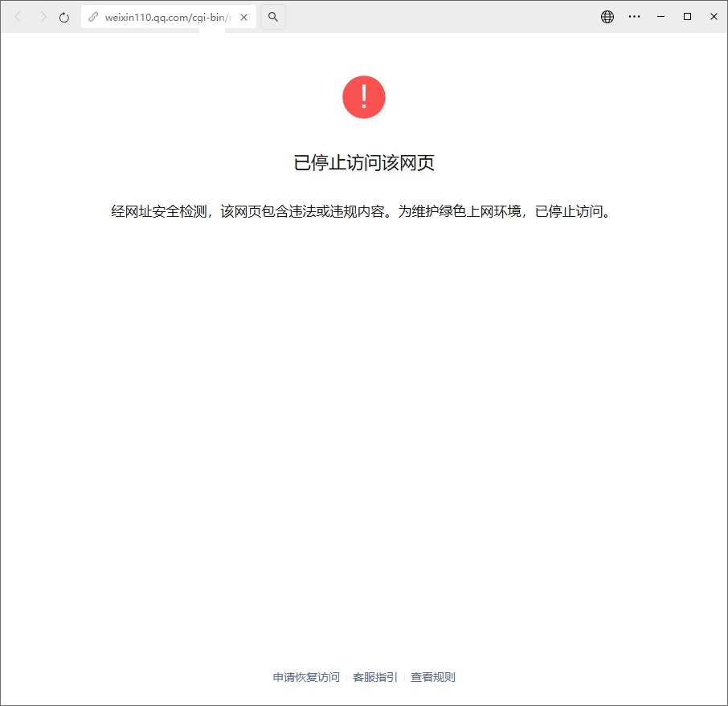The width and height of the screenshot is (728, 706).
Task: Click the page refresh icon
Action: tap(63, 16)
